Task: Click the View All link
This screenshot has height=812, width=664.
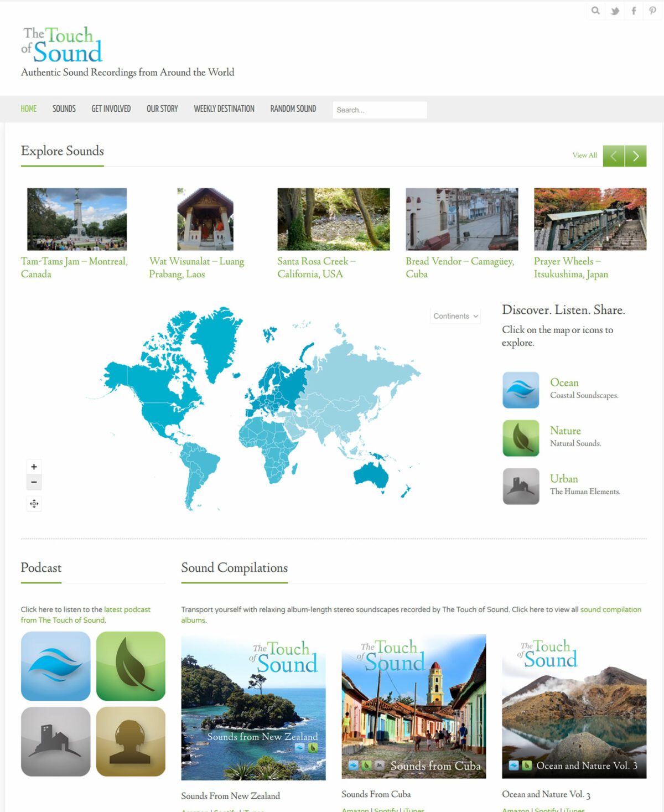Action: [585, 156]
